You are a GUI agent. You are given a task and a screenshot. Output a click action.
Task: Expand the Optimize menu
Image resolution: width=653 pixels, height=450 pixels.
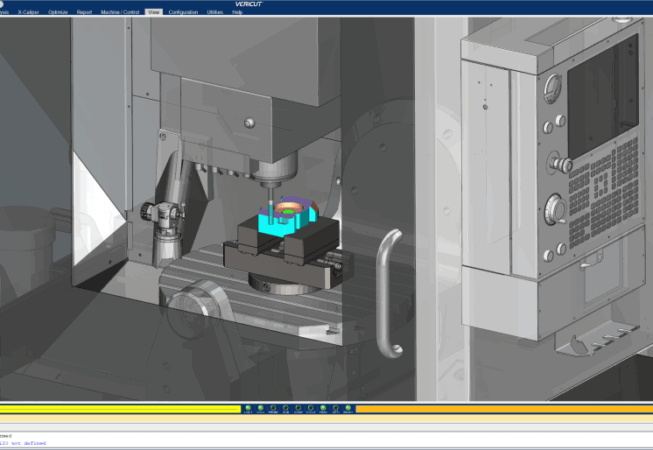click(x=58, y=12)
